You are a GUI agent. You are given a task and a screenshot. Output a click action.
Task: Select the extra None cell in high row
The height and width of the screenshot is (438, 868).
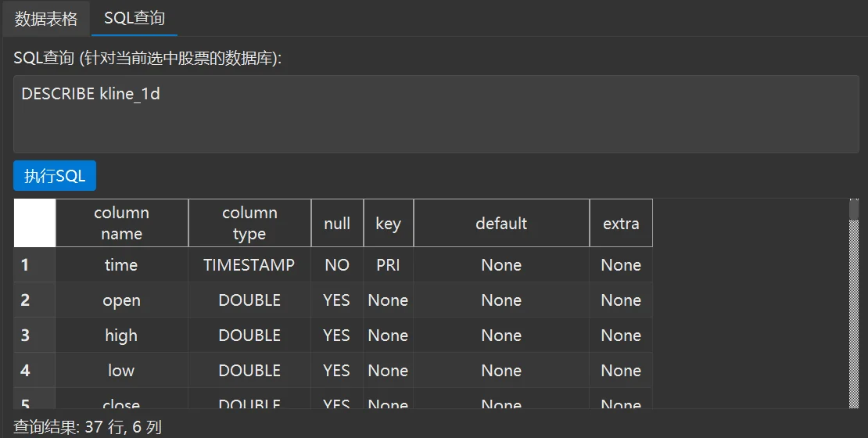coord(621,335)
